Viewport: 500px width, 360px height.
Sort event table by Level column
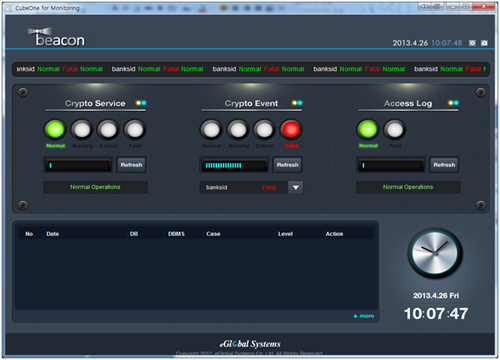(285, 234)
